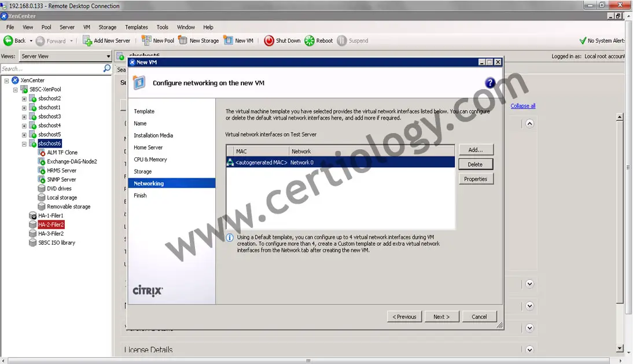
Task: Click the Add New Server toolbar icon
Action: tap(87, 41)
